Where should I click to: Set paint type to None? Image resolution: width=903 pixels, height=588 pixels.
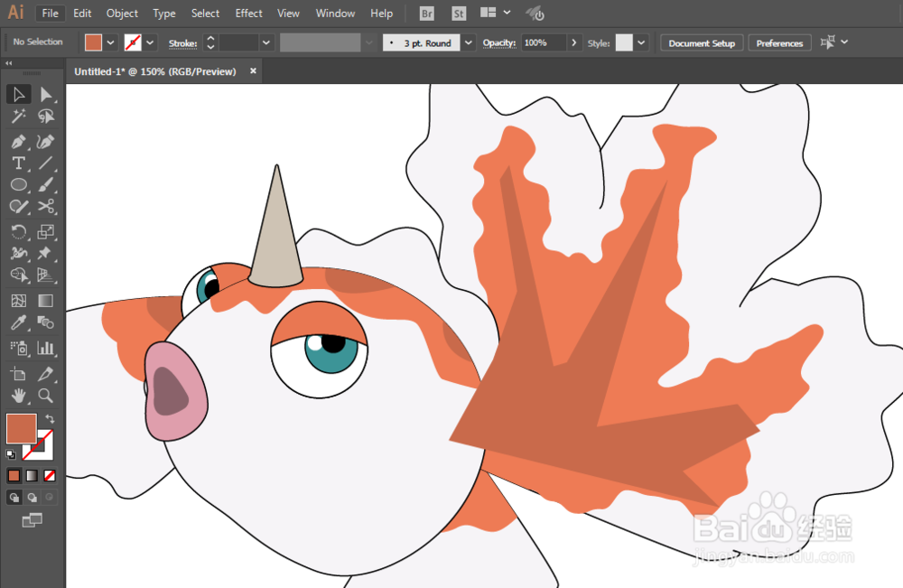[x=50, y=476]
